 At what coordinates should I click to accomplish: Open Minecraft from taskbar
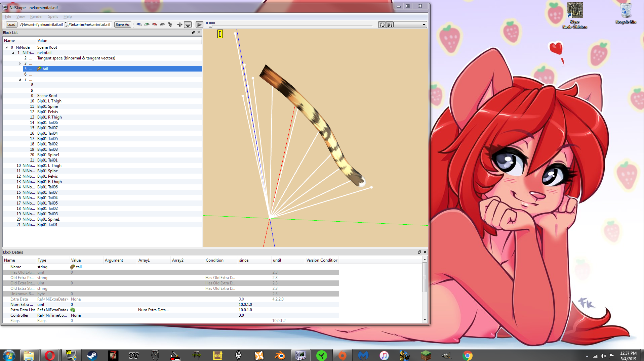pos(426,355)
